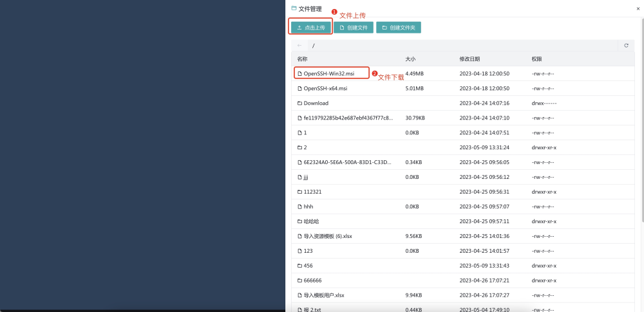The image size is (644, 312).
Task: Open the 666666 folder
Action: [312, 280]
